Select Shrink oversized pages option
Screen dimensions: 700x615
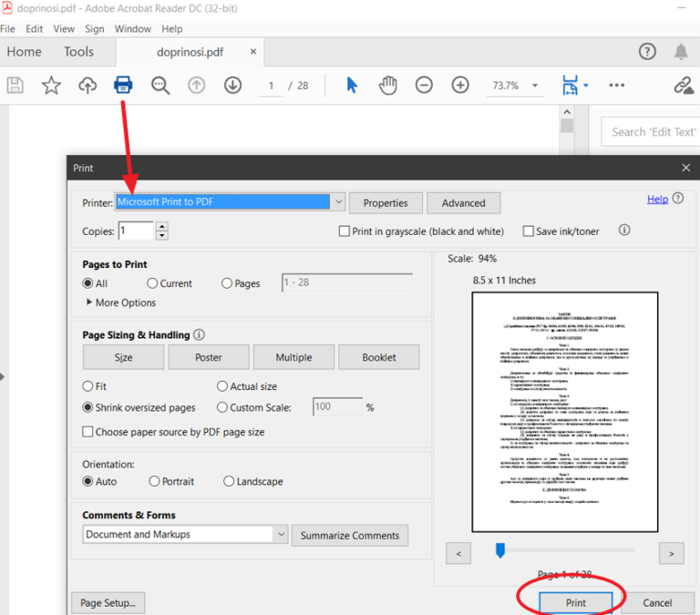pyautogui.click(x=87, y=407)
